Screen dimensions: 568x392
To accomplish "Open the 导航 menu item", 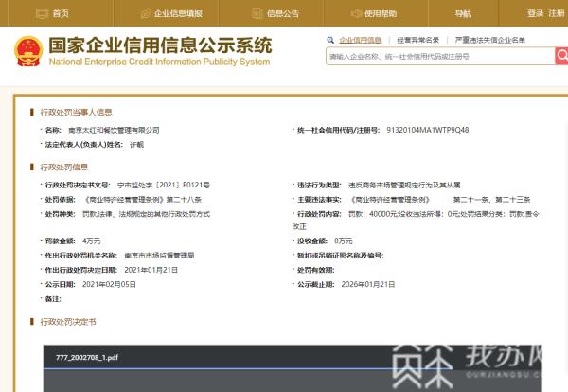I will (463, 14).
